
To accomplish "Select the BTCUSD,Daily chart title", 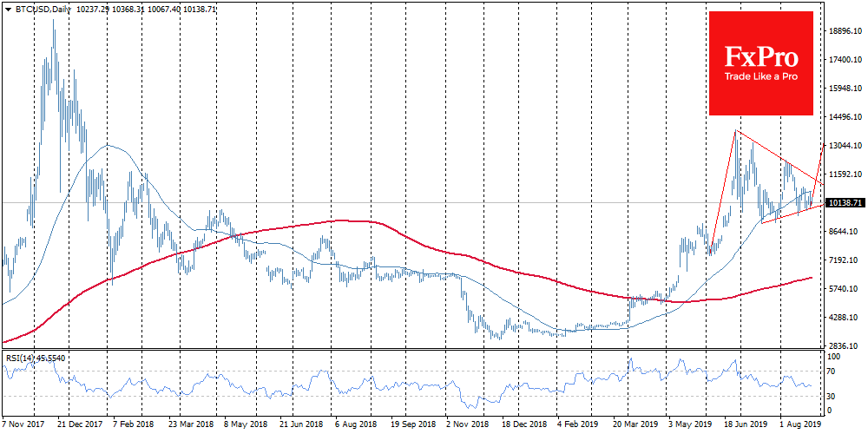I will point(36,8).
